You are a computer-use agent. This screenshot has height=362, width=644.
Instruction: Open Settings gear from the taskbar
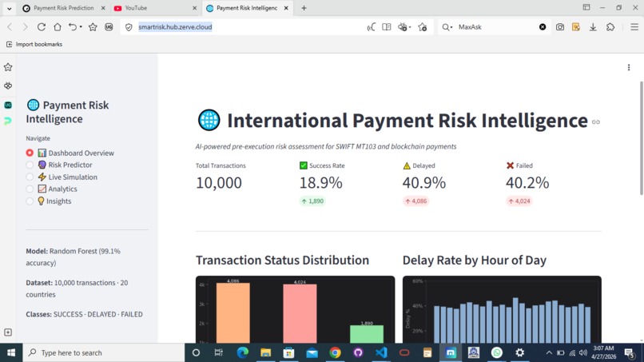tap(520, 353)
